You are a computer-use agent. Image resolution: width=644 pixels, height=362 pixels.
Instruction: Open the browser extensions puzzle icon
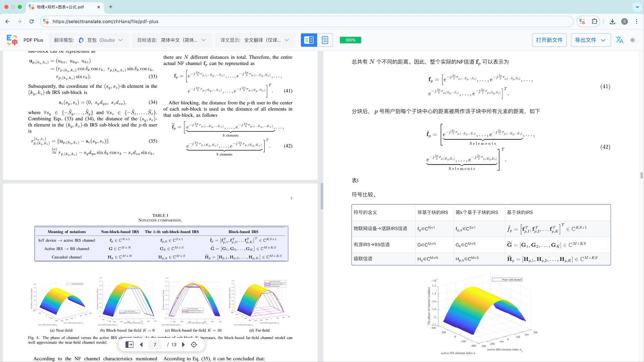click(594, 21)
